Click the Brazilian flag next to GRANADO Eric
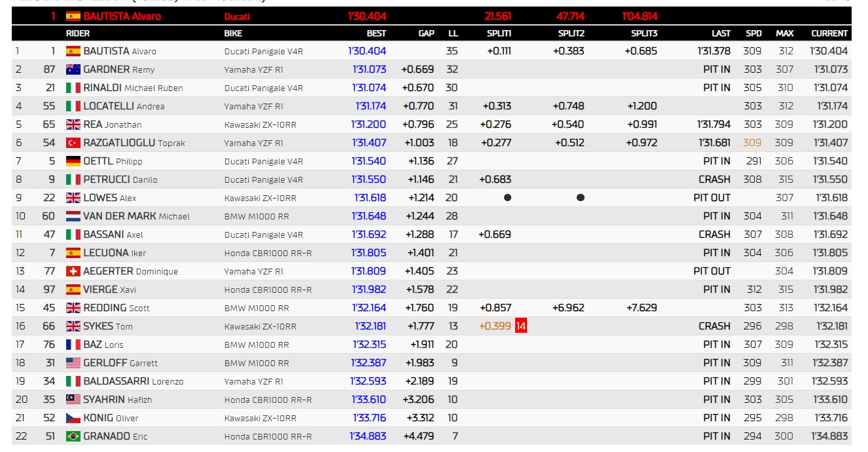Viewport: 868px width, 452px height. tap(73, 436)
